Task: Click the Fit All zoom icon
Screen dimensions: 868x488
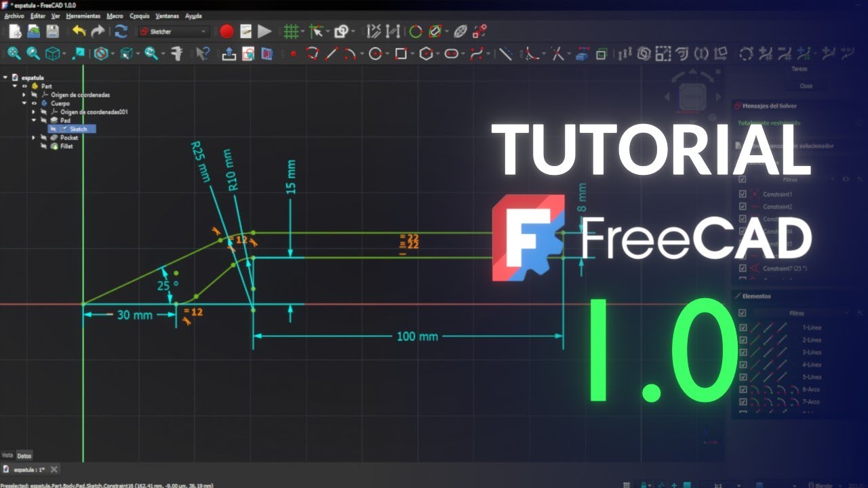Action: 14,53
